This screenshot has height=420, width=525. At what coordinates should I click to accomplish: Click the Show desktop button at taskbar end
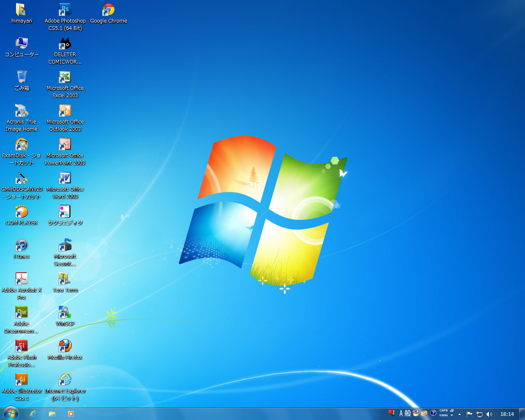pos(522,414)
